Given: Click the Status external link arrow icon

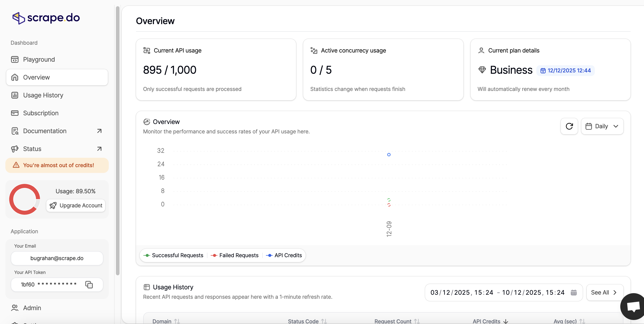Looking at the screenshot, I should click(x=99, y=149).
